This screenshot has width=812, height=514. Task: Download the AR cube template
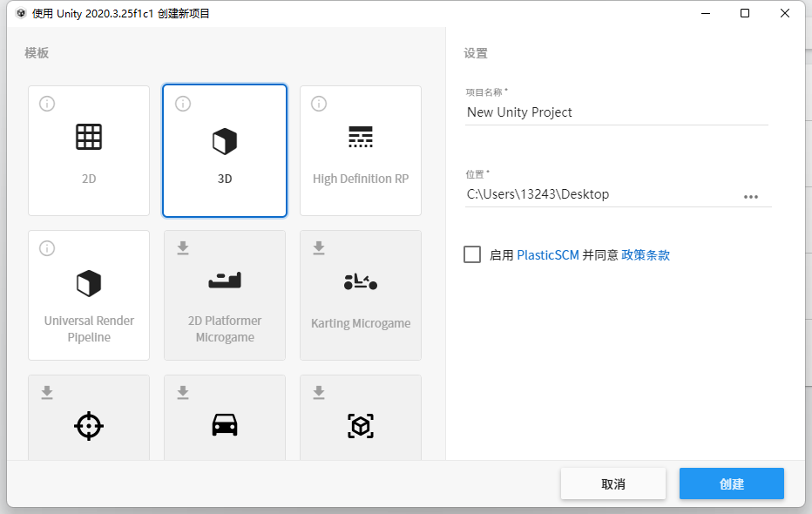tap(319, 392)
